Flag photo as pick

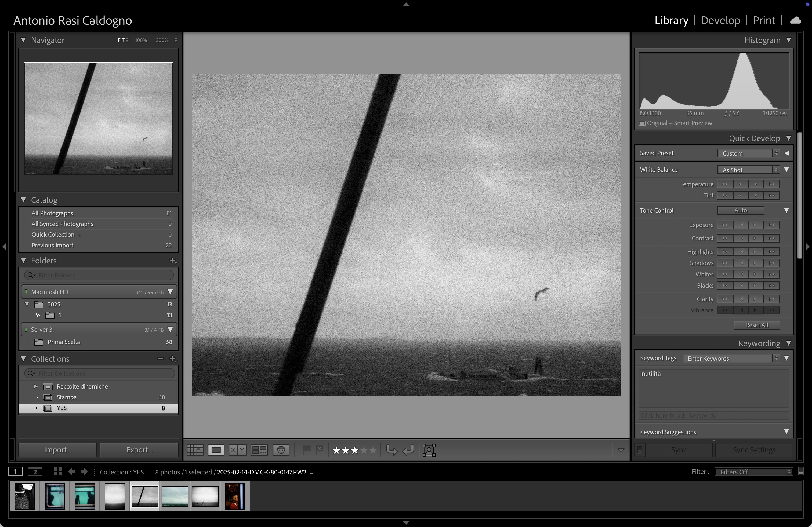pos(307,450)
